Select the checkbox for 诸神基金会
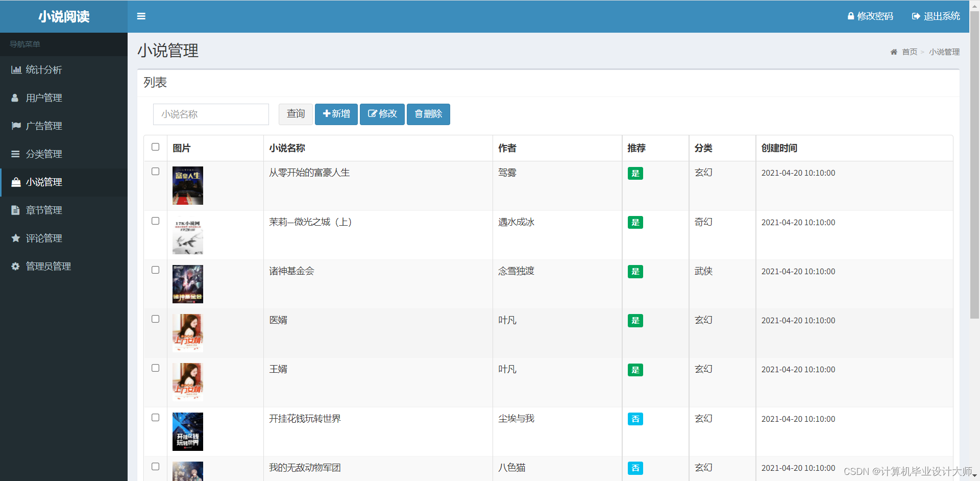 coord(156,270)
